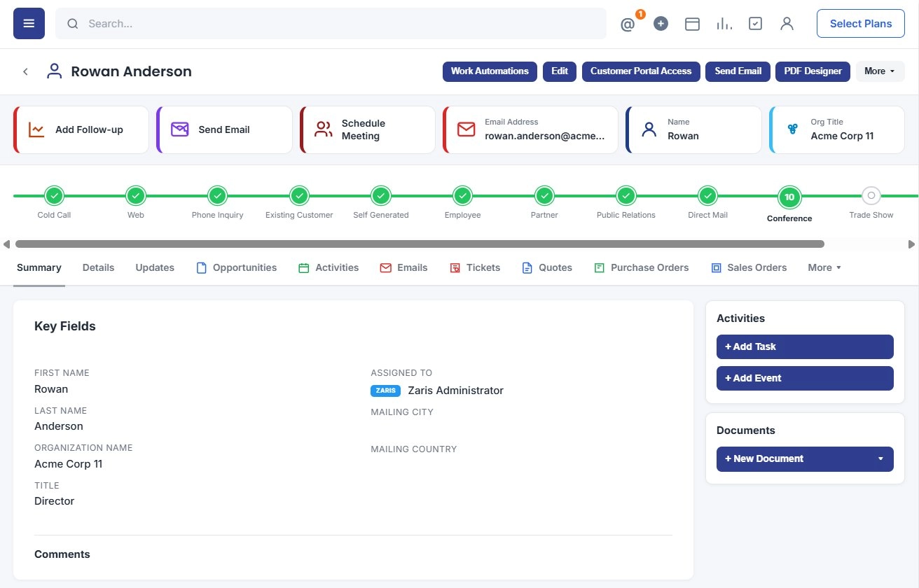Screen dimensions: 919x588
Task: Click the red Email Address envelope icon
Action: tap(467, 129)
